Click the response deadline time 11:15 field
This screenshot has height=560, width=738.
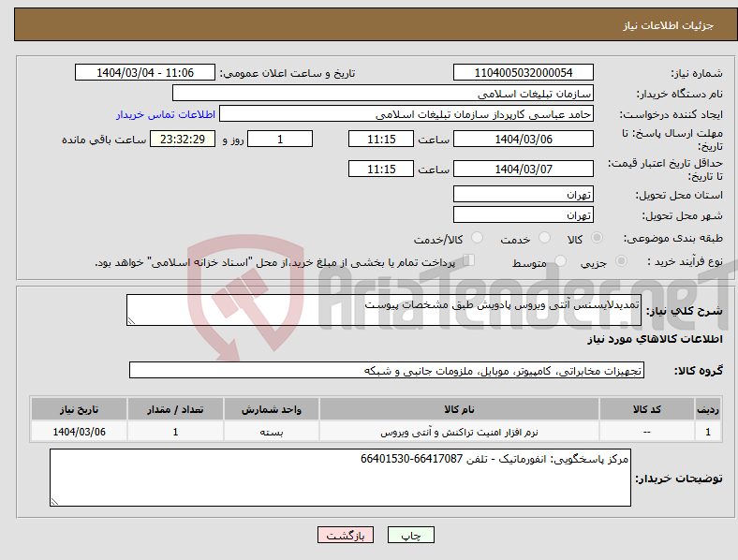381,139
